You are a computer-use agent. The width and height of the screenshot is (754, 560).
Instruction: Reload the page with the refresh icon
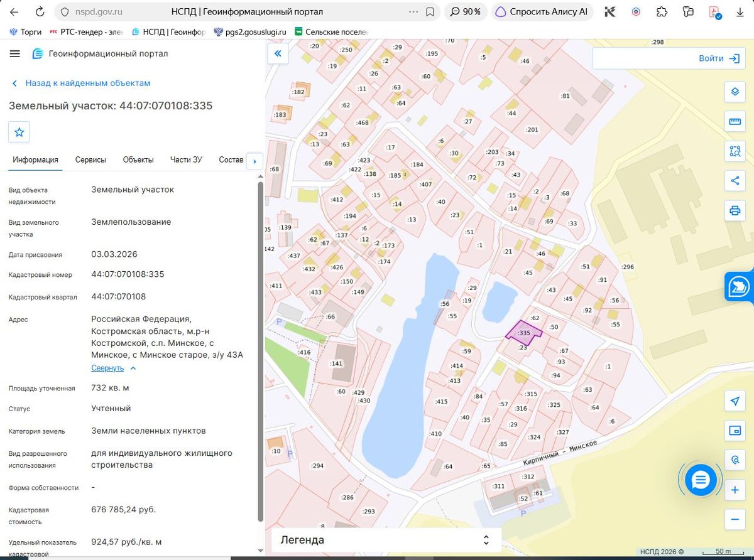pos(40,12)
